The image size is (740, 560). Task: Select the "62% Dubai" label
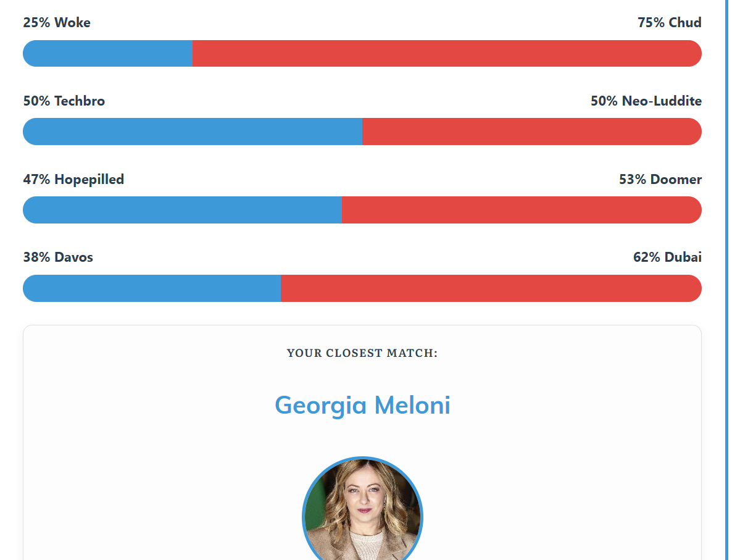tap(667, 257)
